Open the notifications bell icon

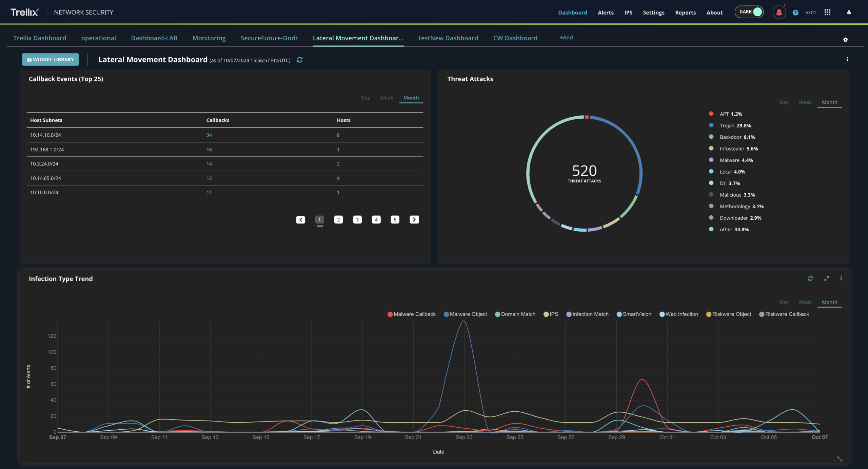779,13
